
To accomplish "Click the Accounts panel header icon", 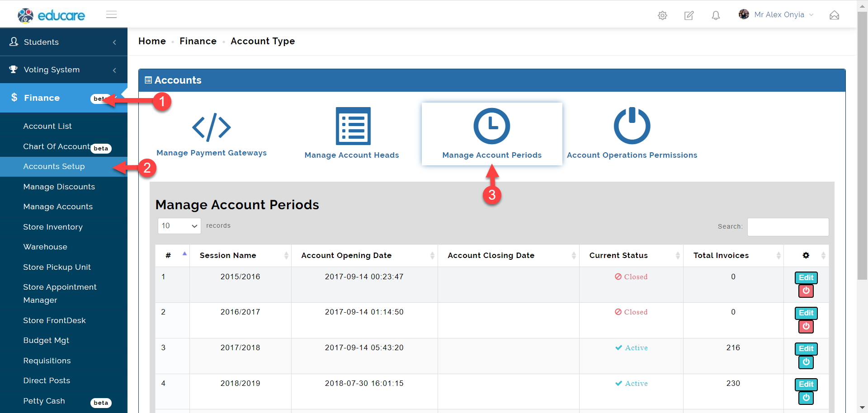I will 148,80.
